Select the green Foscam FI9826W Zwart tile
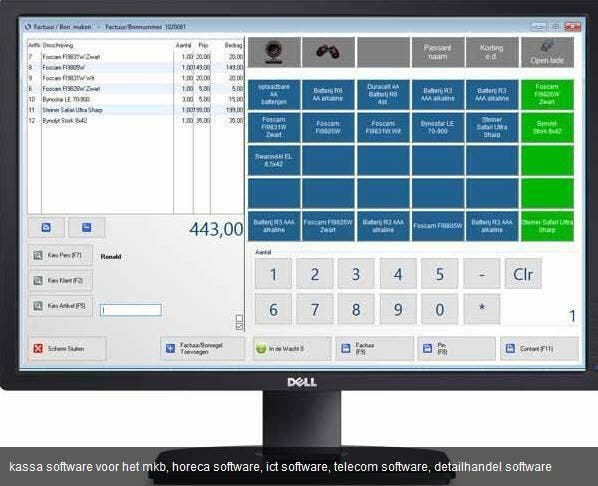598x486 pixels. tap(547, 95)
